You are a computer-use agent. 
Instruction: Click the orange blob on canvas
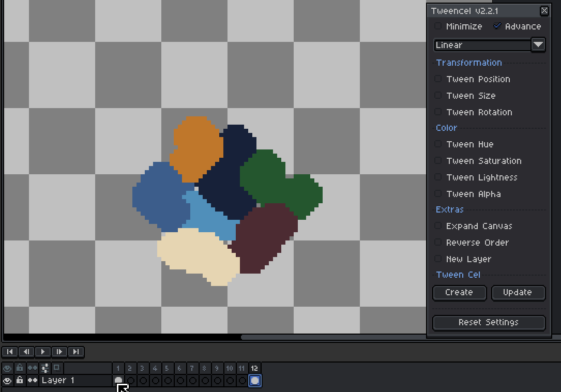pos(197,148)
